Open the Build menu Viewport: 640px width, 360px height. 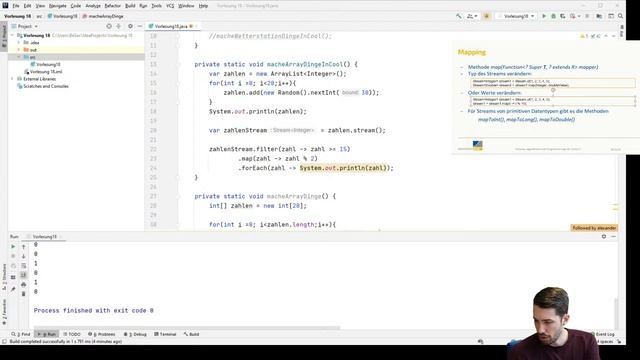tap(130, 6)
